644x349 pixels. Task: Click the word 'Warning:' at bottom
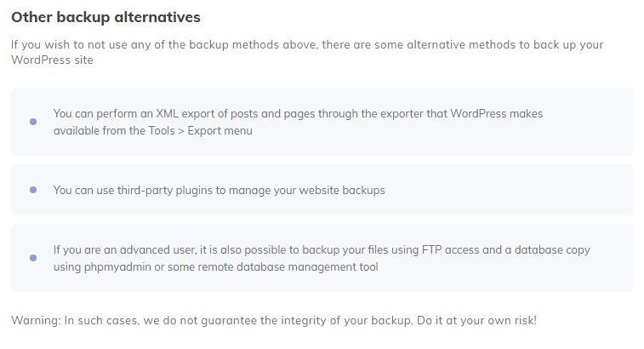pyautogui.click(x=36, y=320)
